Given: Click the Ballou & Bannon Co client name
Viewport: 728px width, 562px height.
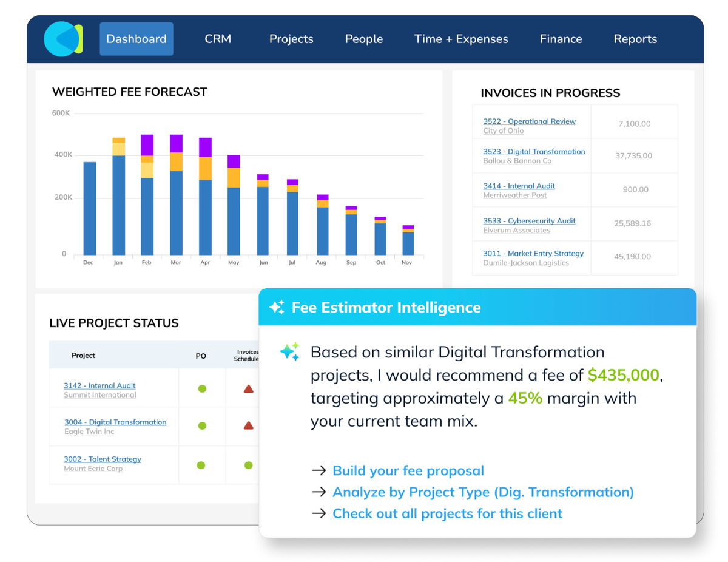Looking at the screenshot, I should click(x=517, y=161).
